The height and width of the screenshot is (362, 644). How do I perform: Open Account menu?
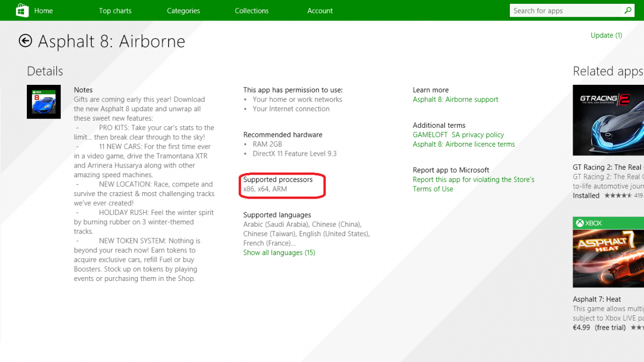(x=320, y=11)
